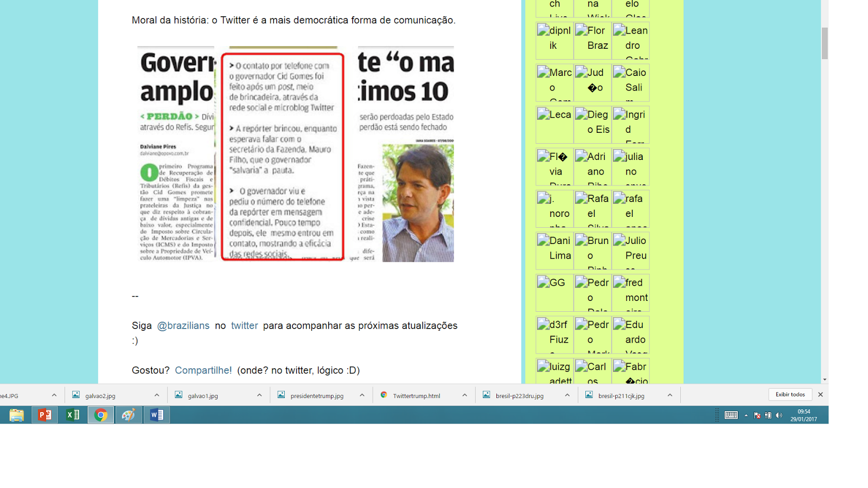
Task: Expand options for Twittertrump.html download
Action: 464,395
